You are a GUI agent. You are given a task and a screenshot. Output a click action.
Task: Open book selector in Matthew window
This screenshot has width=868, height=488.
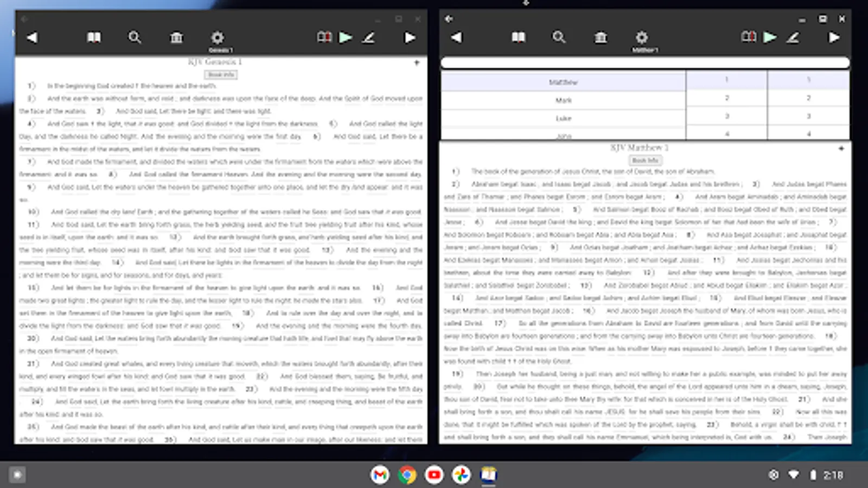tap(518, 37)
